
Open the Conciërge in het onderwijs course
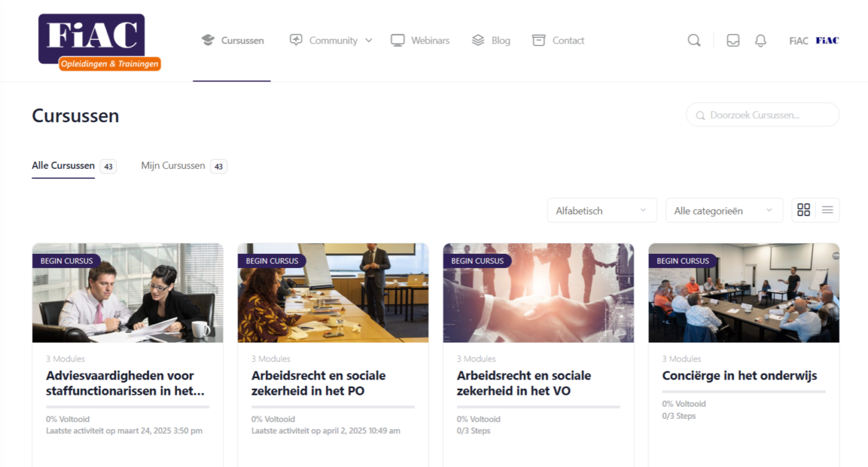[x=738, y=375]
